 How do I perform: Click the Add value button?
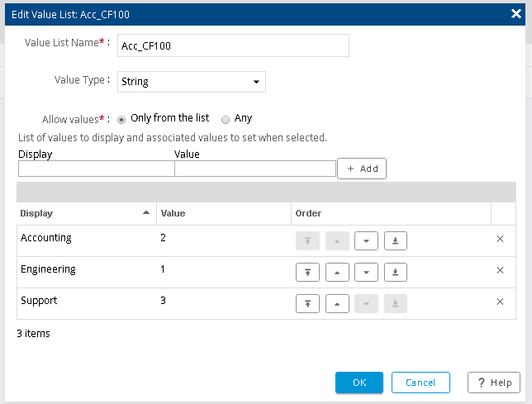[361, 169]
